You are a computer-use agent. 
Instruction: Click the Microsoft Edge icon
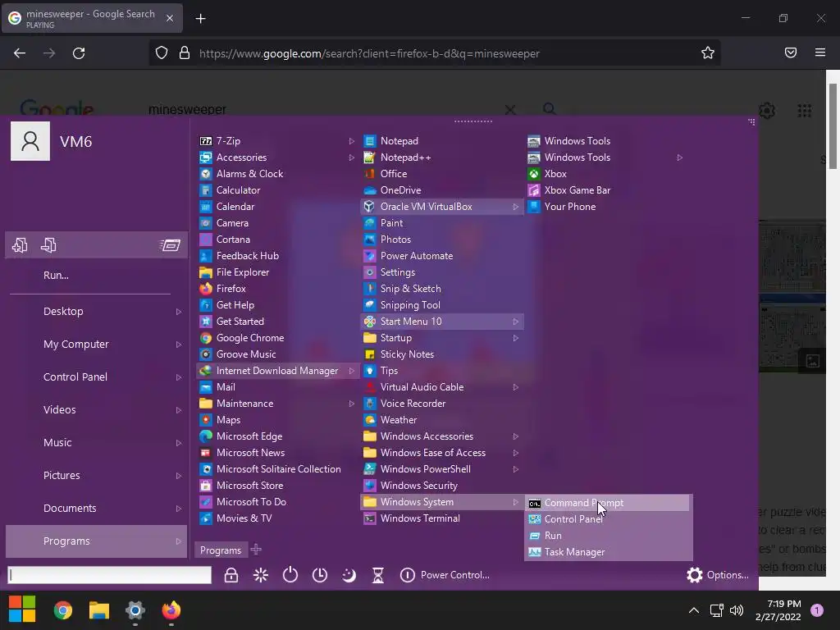pos(206,436)
